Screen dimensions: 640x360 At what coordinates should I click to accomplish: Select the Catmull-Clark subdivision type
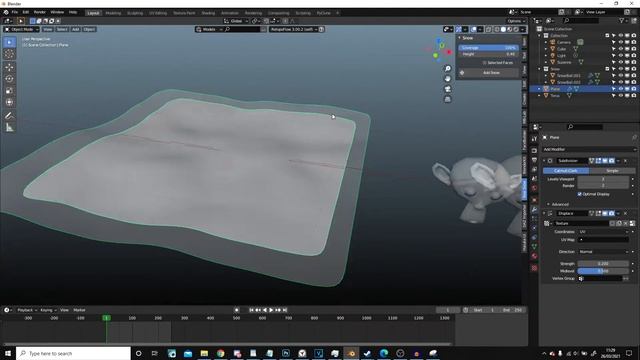566,171
